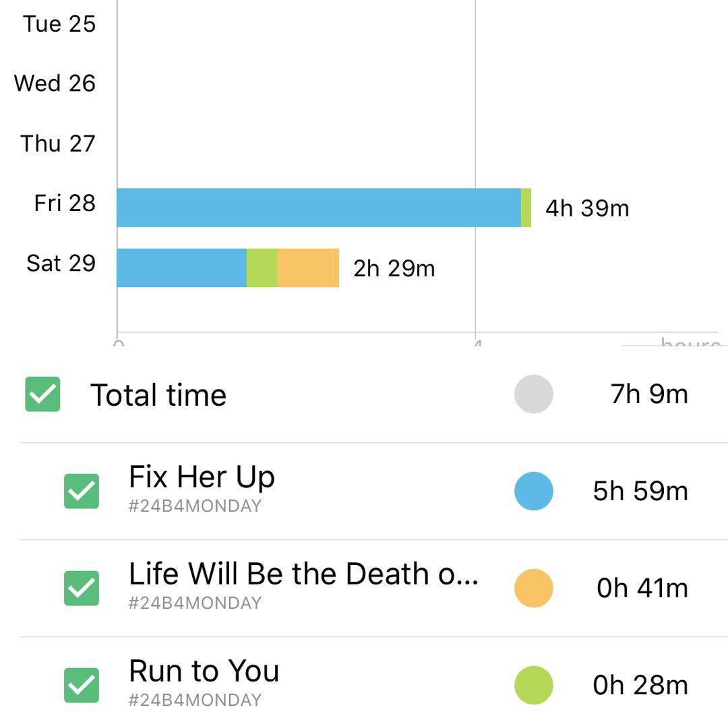Tap the green segment of Friday's bar
The image size is (728, 728).
(526, 208)
